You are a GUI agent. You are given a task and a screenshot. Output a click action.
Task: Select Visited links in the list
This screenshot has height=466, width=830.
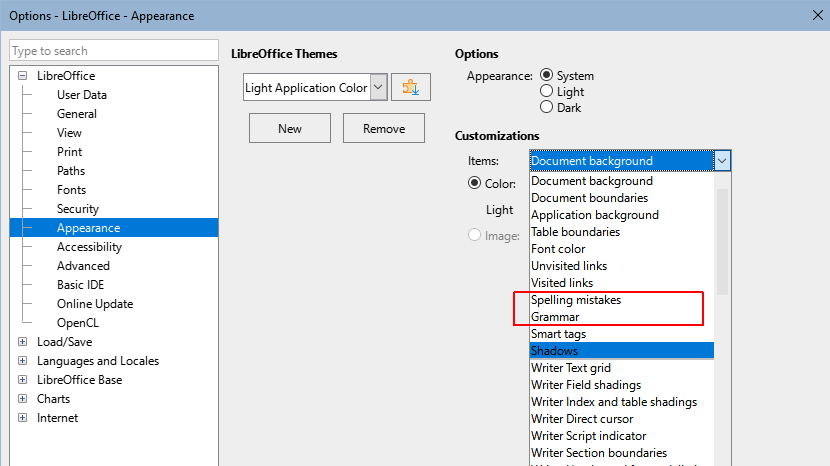(x=622, y=282)
